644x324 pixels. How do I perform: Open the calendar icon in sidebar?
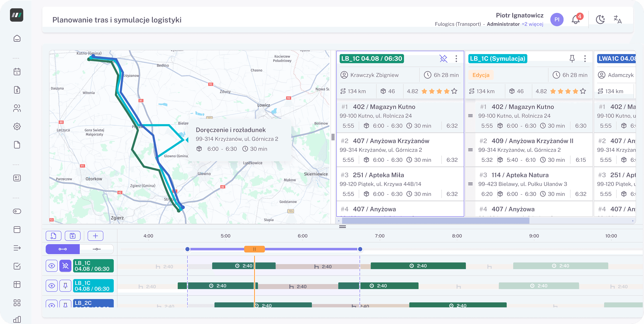click(x=17, y=72)
